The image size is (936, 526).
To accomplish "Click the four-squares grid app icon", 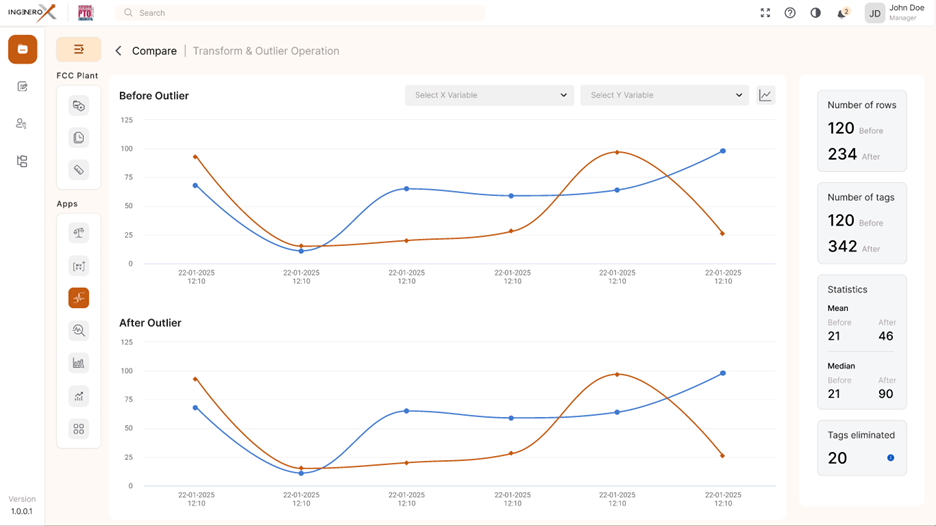I will coord(79,429).
